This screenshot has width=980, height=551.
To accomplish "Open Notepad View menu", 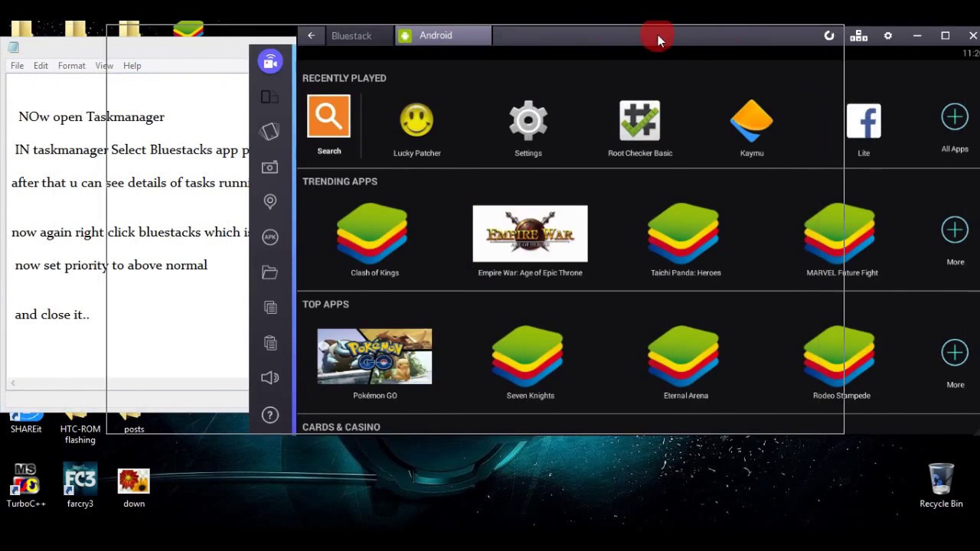I will point(104,66).
